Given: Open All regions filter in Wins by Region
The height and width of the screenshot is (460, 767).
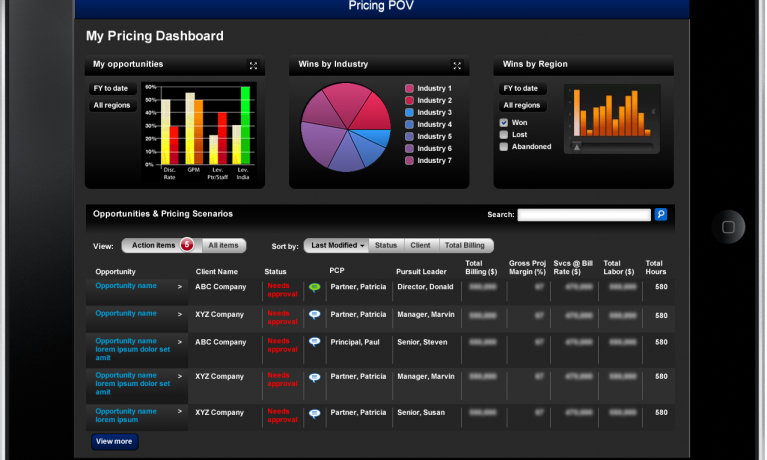Looking at the screenshot, I should (x=522, y=105).
